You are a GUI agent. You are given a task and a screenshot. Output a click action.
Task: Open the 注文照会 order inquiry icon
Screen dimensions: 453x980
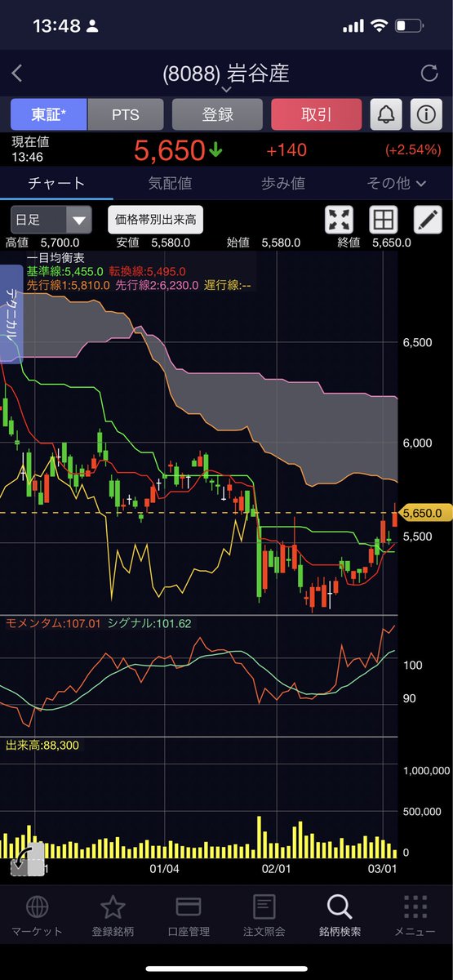pyautogui.click(x=264, y=906)
